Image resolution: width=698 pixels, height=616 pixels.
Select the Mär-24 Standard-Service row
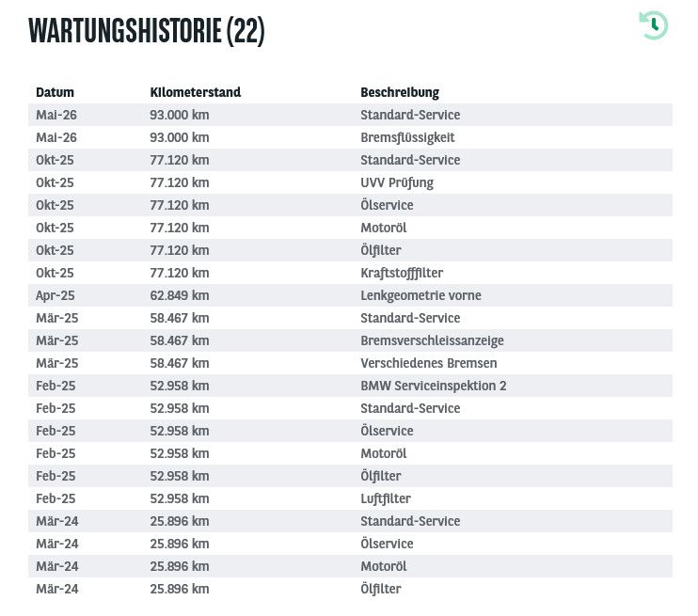[350, 521]
